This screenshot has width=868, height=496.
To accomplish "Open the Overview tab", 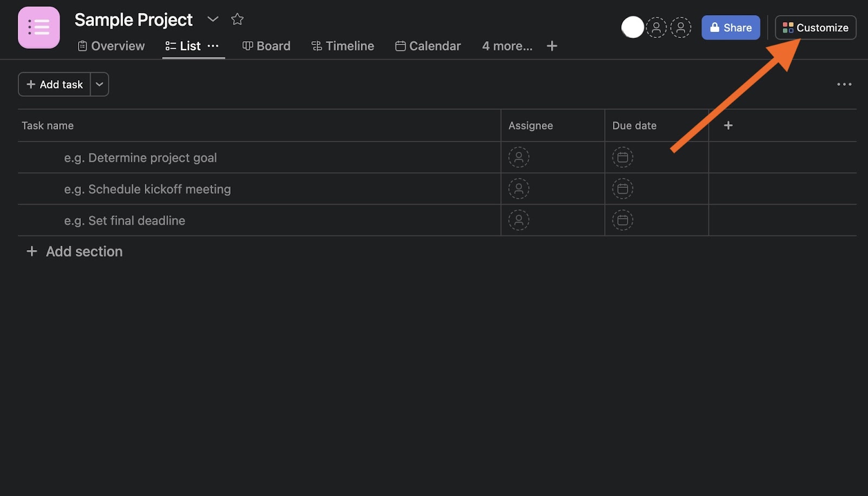I will (x=111, y=46).
